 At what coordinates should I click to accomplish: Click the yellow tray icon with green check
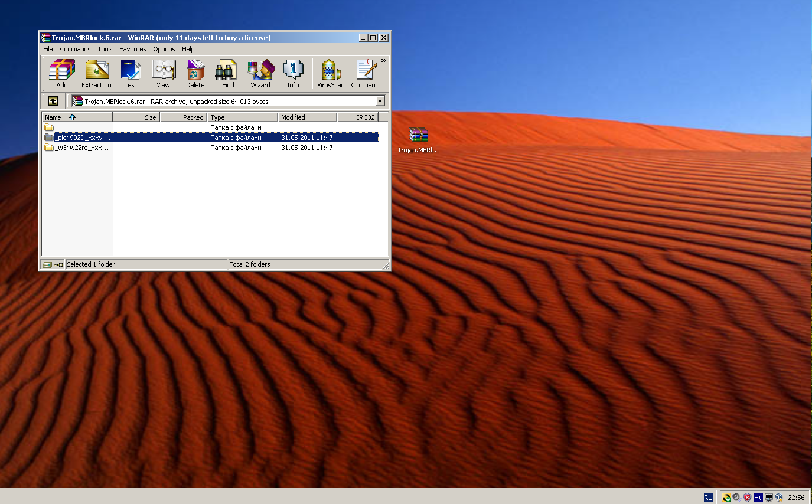point(726,498)
